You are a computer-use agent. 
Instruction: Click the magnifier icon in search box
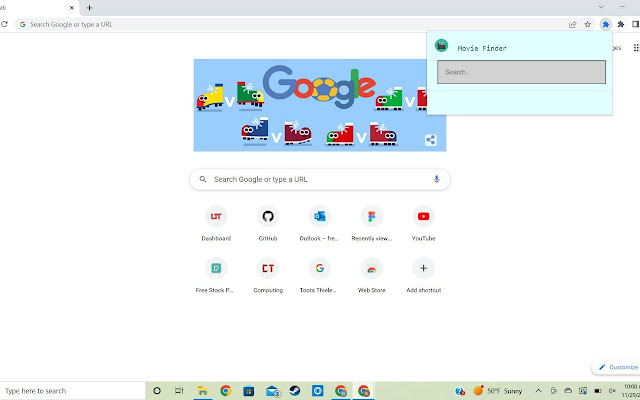pyautogui.click(x=202, y=179)
